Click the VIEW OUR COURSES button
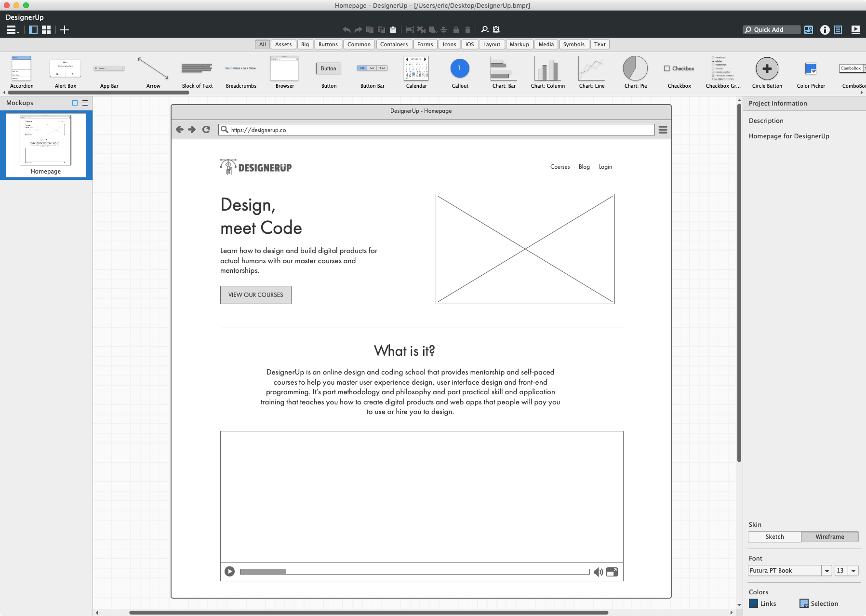Screen dimensions: 866x616 (256, 295)
